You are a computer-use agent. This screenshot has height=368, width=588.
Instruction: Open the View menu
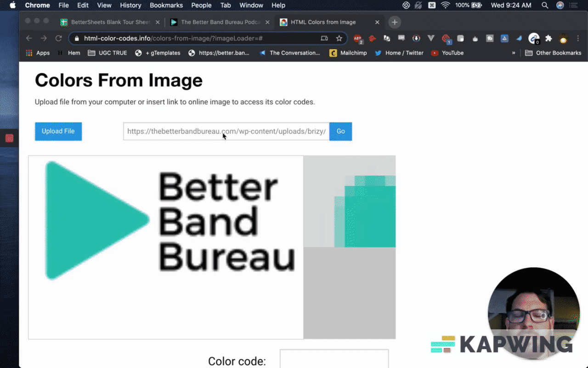[104, 6]
